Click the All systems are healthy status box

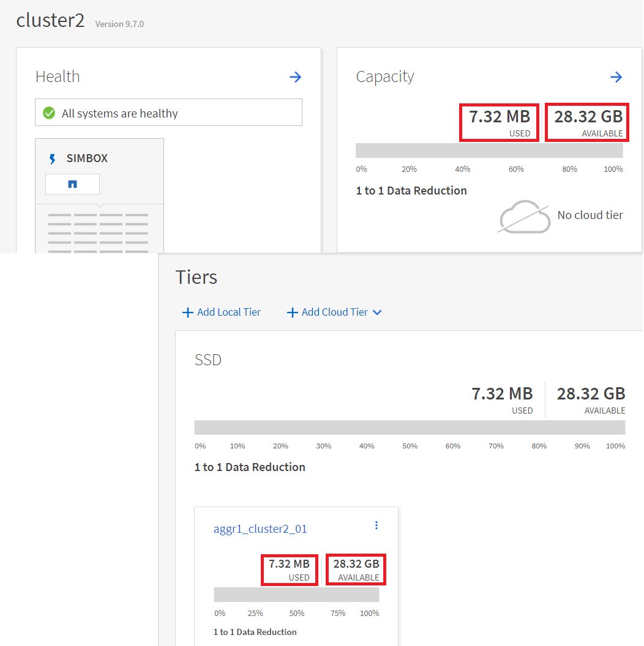coord(168,113)
